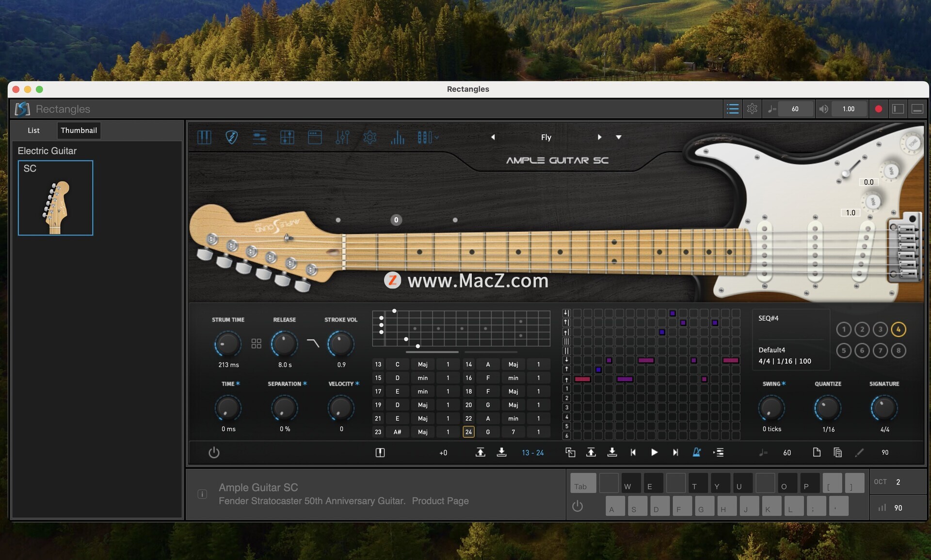Click the Tab key on virtual keyboard
Screen dimensions: 931x560
583,483
